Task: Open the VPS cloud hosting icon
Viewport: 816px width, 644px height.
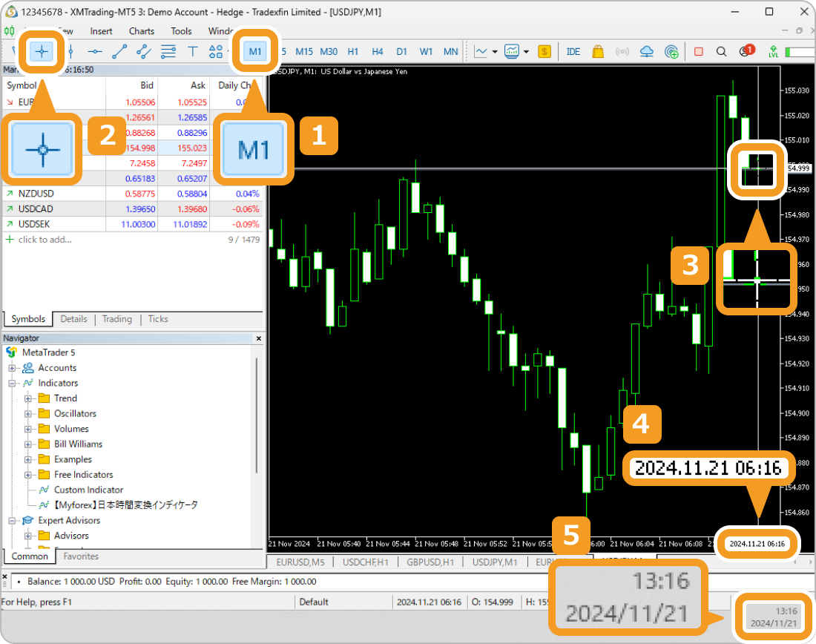Action: click(x=646, y=51)
